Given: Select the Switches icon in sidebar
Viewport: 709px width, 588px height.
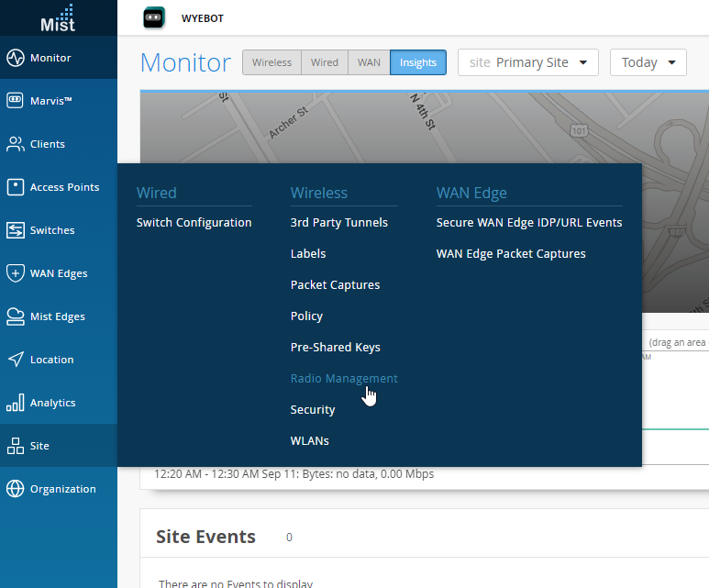Looking at the screenshot, I should (x=16, y=230).
